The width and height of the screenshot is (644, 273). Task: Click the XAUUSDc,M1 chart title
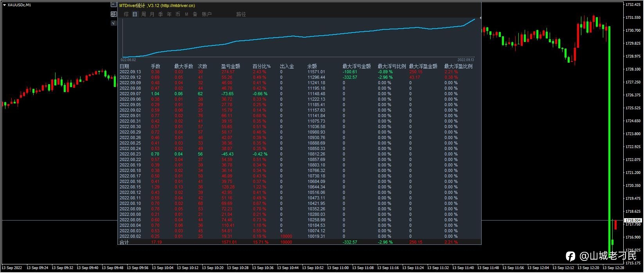tap(19, 5)
